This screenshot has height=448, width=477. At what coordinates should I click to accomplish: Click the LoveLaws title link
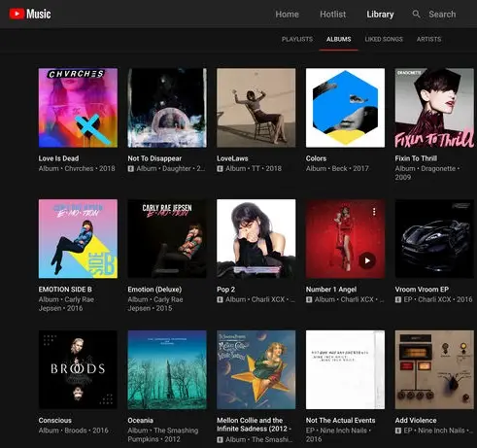[232, 158]
